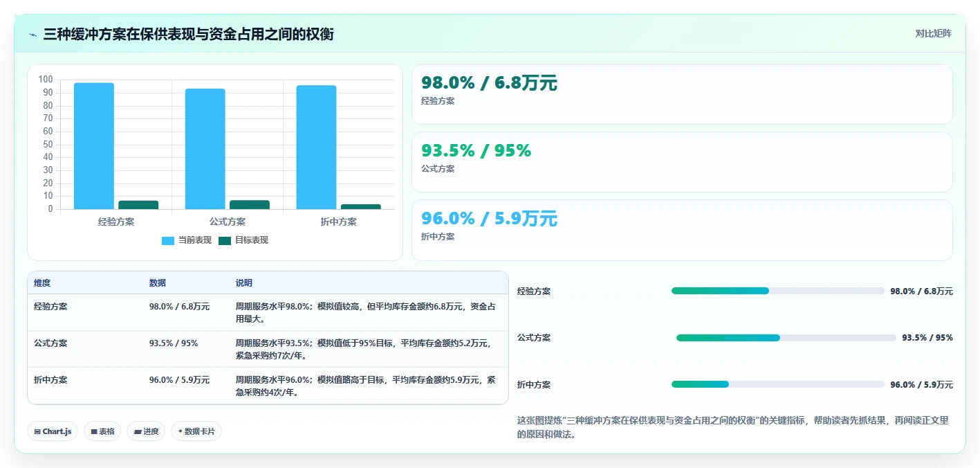Click the description mentioning 资金占用最大
Screen dimensions: 980x468
tap(366, 312)
